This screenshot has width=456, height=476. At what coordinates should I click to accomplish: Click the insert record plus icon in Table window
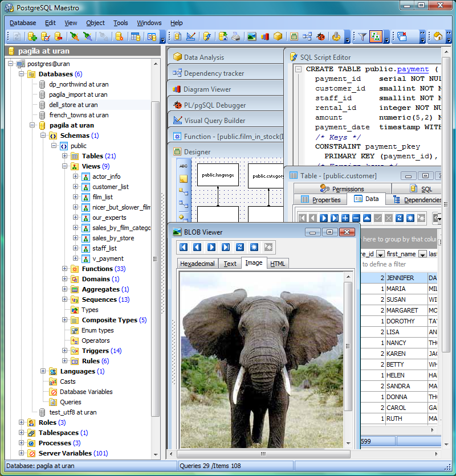click(x=345, y=218)
